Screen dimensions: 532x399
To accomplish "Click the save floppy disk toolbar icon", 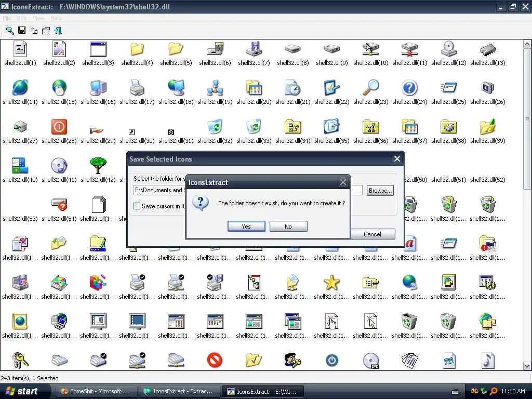I will 22,31.
